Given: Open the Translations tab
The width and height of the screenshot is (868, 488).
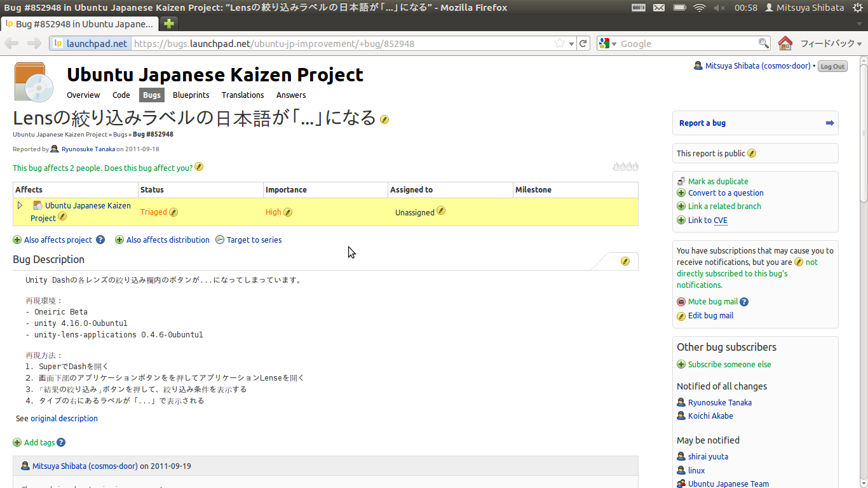Looking at the screenshot, I should coord(243,95).
